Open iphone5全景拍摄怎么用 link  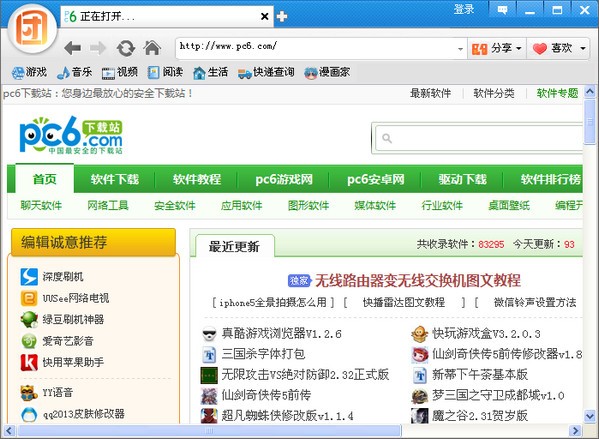(x=273, y=303)
